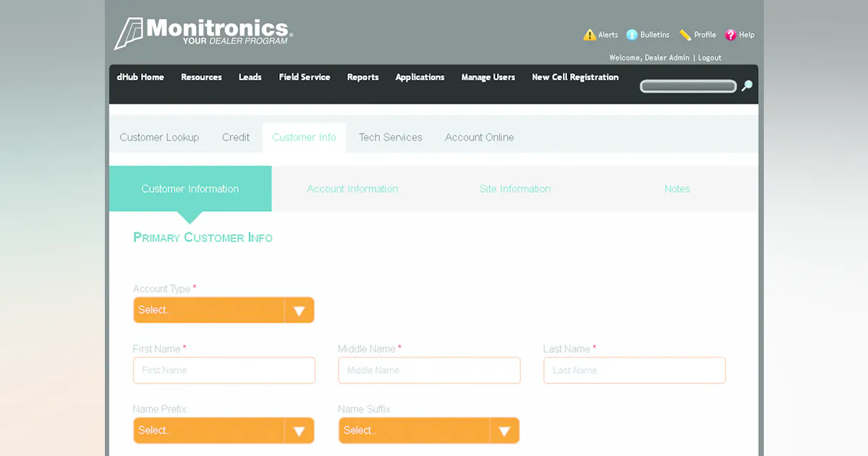Open the Name Suffix dropdown
This screenshot has height=456, width=868.
click(x=429, y=430)
